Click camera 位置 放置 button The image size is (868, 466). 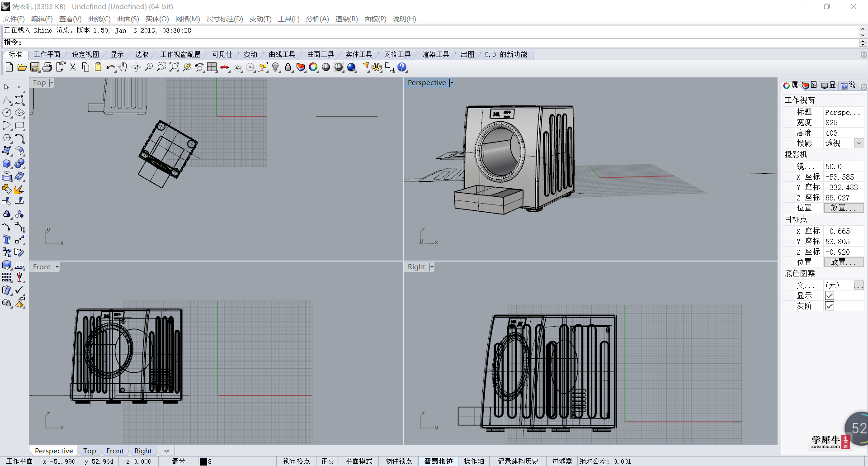pyautogui.click(x=844, y=208)
